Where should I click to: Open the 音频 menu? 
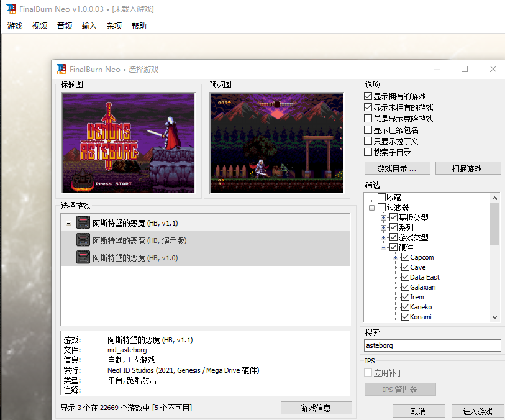tap(65, 25)
